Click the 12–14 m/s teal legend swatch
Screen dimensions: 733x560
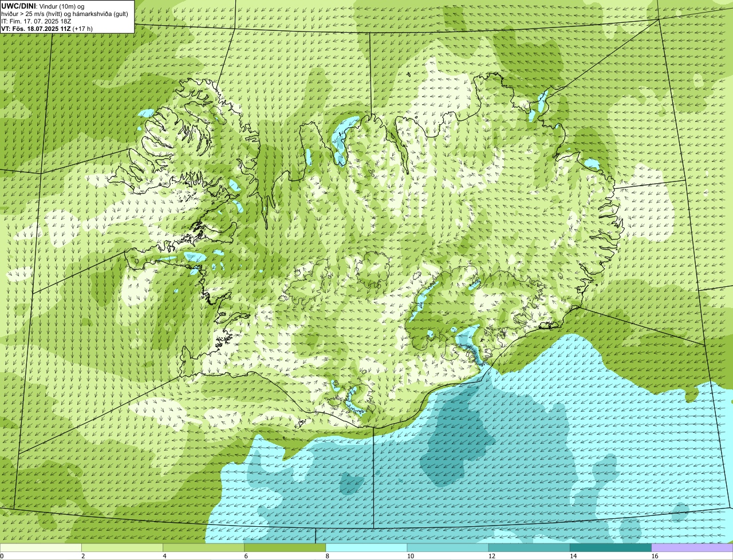point(529,548)
